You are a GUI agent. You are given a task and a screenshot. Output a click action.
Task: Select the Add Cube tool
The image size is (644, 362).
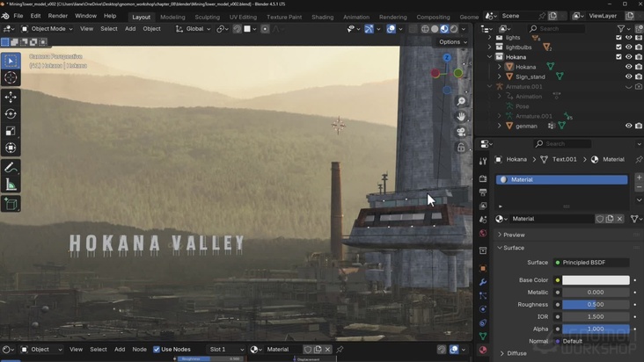(11, 204)
